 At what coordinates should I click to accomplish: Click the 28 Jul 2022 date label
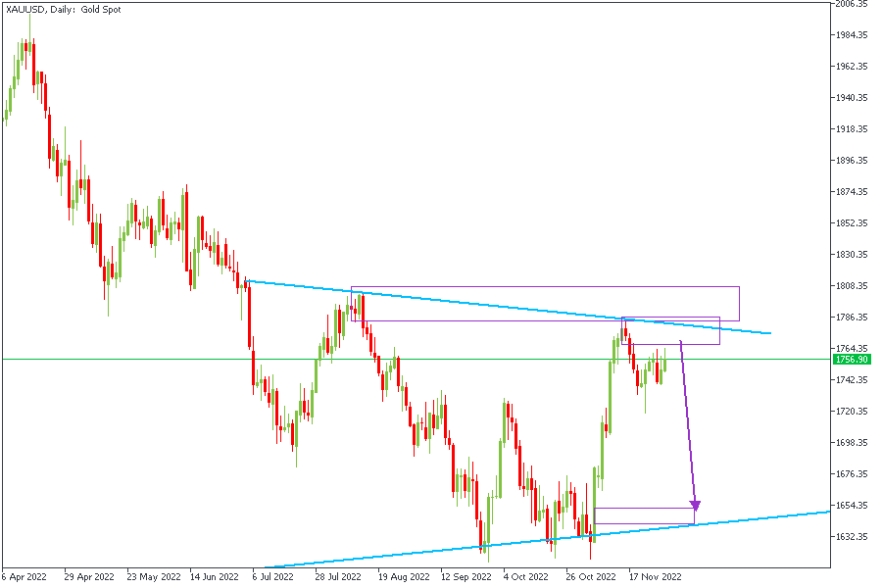pyautogui.click(x=337, y=577)
